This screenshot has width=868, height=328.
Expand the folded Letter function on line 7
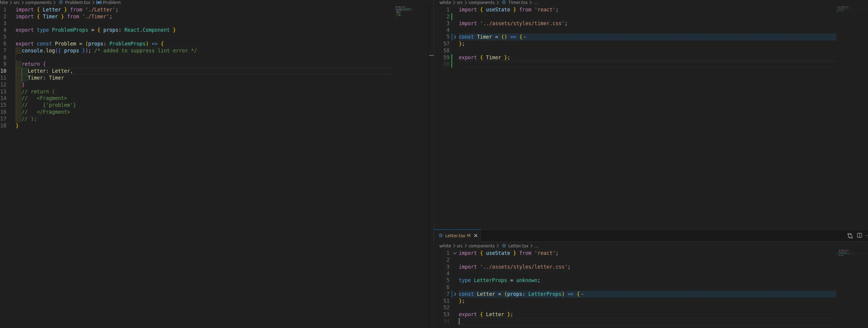455,294
